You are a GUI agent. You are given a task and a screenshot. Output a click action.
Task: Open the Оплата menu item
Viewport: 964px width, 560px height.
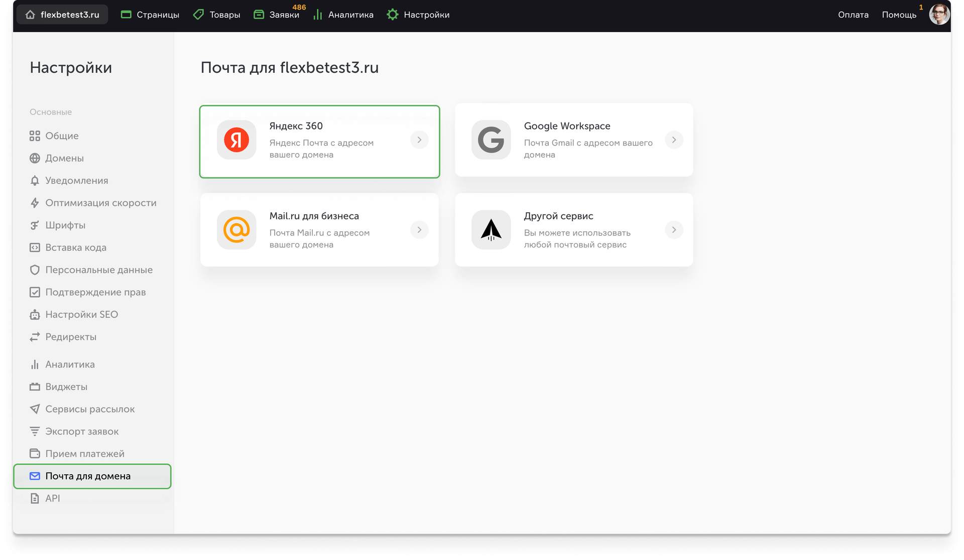point(853,15)
